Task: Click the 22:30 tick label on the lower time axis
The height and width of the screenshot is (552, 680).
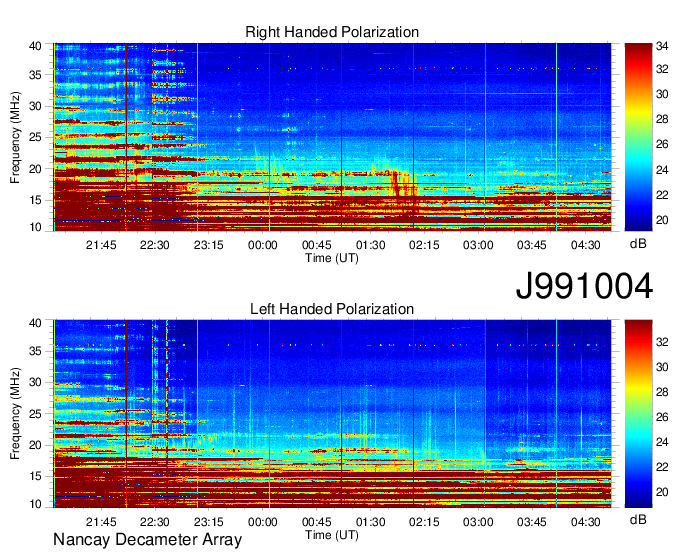Action: pos(155,522)
